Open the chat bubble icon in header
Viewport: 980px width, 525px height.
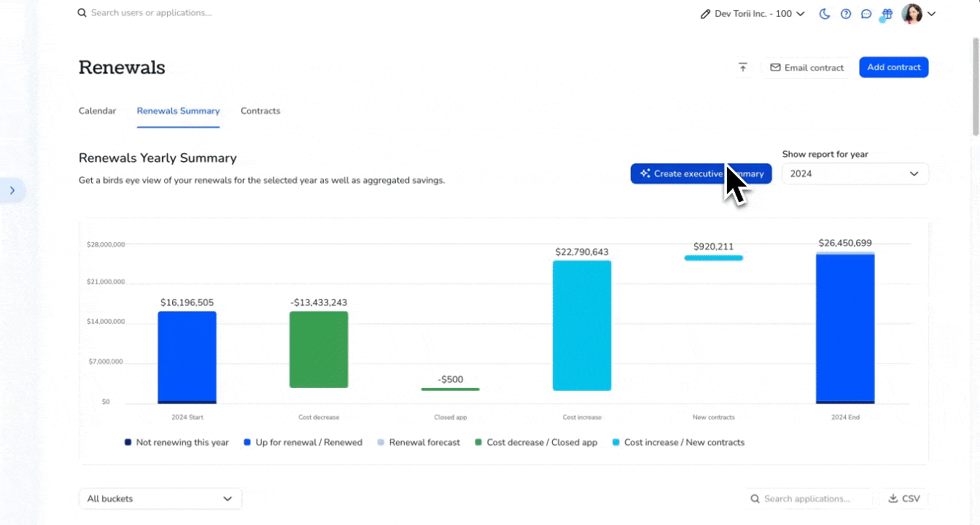(x=866, y=14)
